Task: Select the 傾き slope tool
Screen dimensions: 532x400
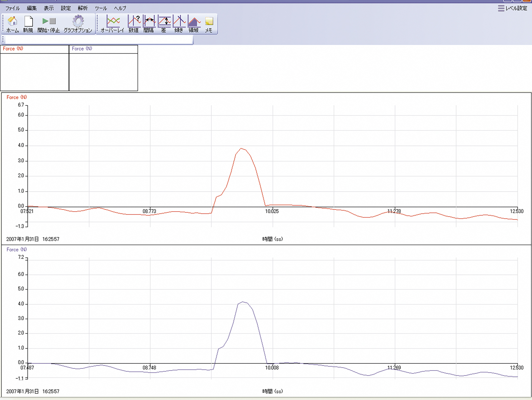Action: 179,24
